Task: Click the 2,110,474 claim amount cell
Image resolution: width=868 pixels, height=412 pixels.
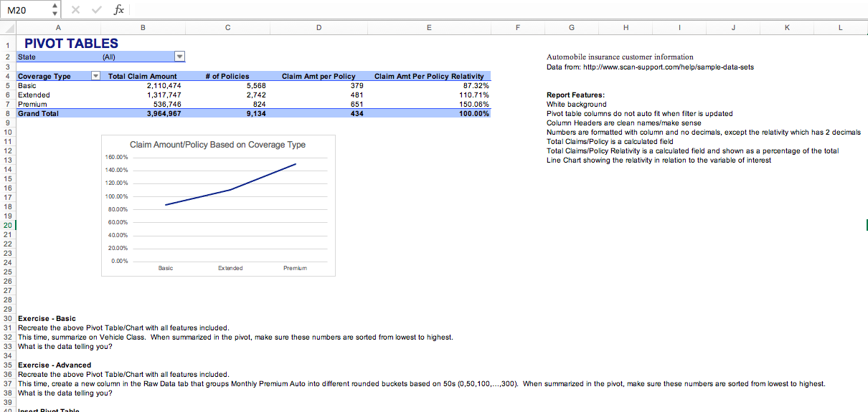Action: pyautogui.click(x=164, y=85)
